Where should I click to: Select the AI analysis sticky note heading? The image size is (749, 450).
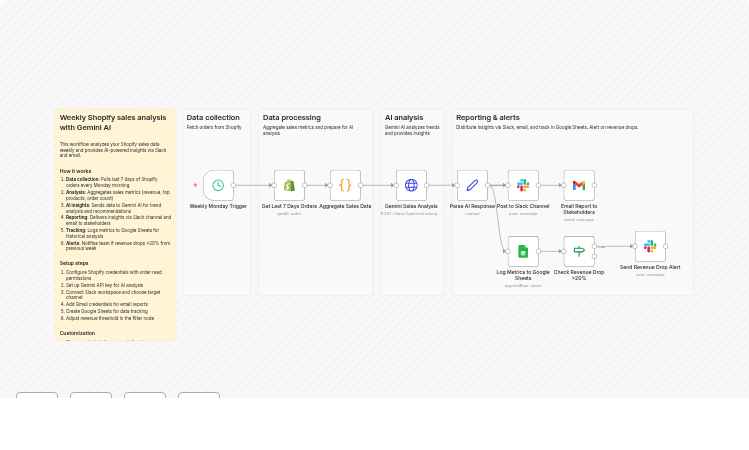coord(404,118)
